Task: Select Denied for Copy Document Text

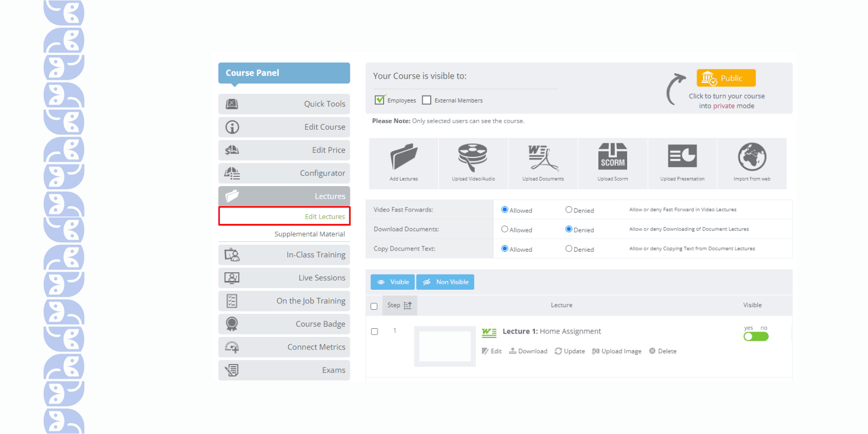Action: pos(569,248)
